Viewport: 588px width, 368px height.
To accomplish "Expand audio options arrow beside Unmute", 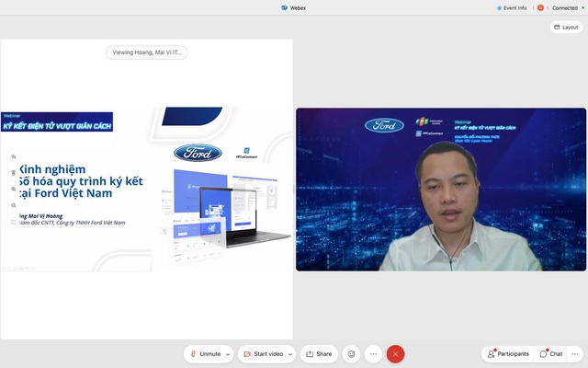I will click(x=228, y=354).
